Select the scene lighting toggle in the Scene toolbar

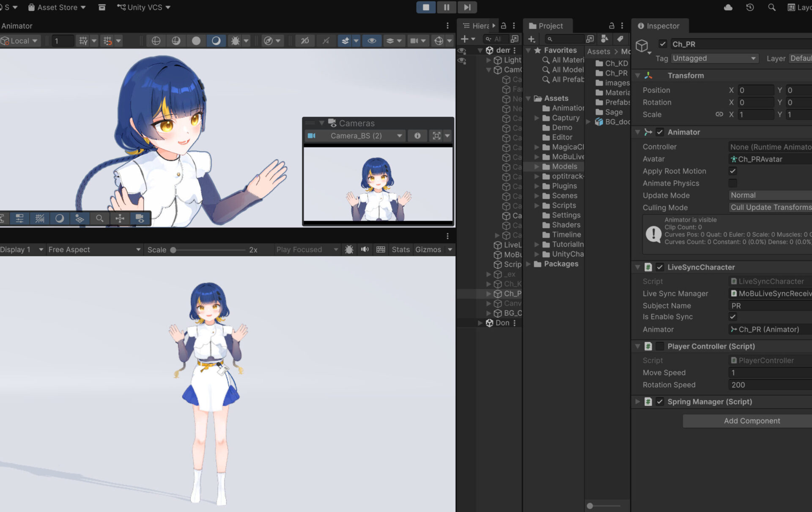[195, 41]
